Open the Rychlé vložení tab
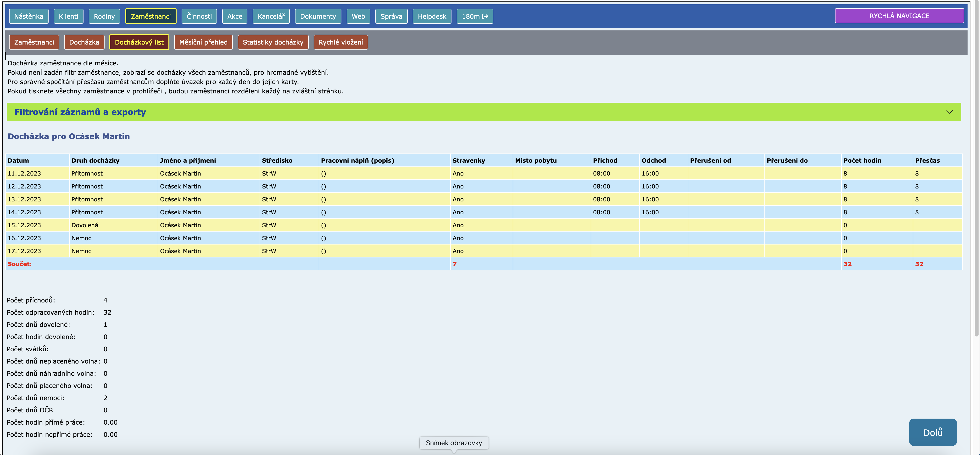 tap(340, 42)
